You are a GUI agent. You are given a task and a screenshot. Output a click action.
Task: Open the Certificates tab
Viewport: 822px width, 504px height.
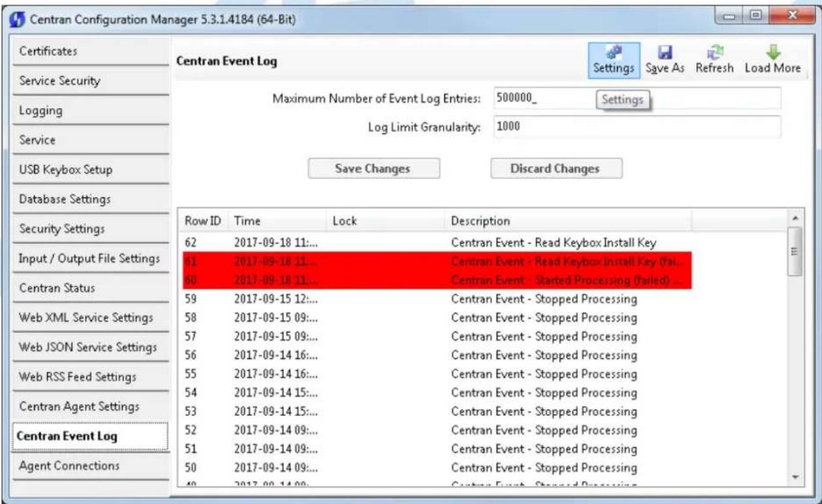90,51
